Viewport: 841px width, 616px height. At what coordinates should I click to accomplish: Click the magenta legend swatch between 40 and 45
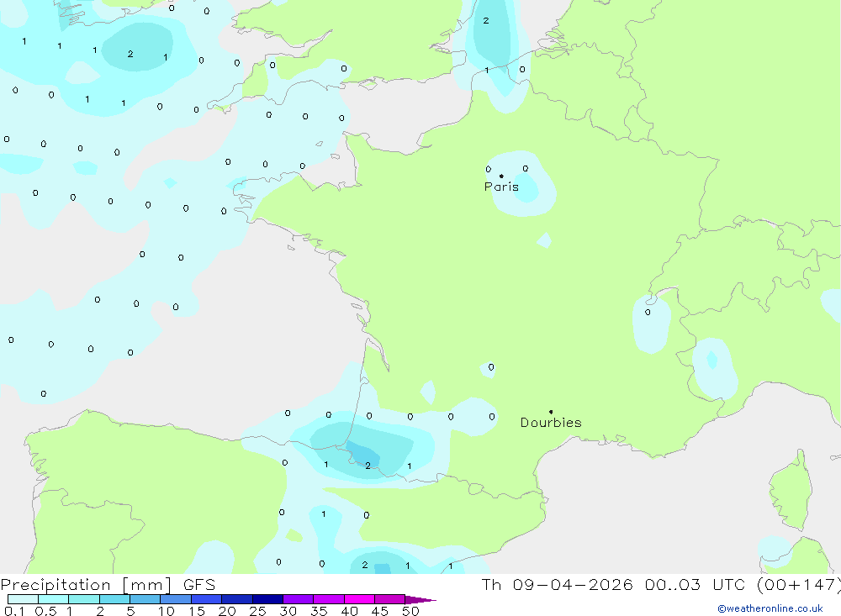[359, 599]
